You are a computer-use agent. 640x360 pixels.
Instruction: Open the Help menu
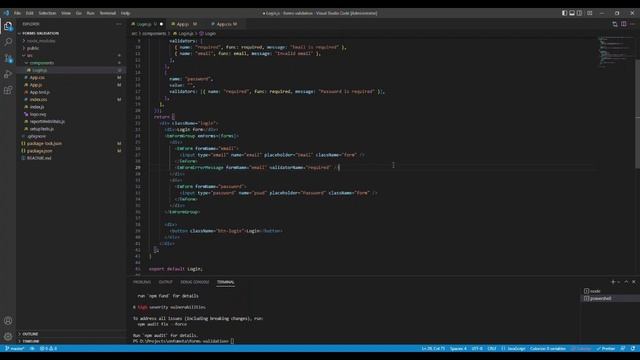click(x=125, y=13)
